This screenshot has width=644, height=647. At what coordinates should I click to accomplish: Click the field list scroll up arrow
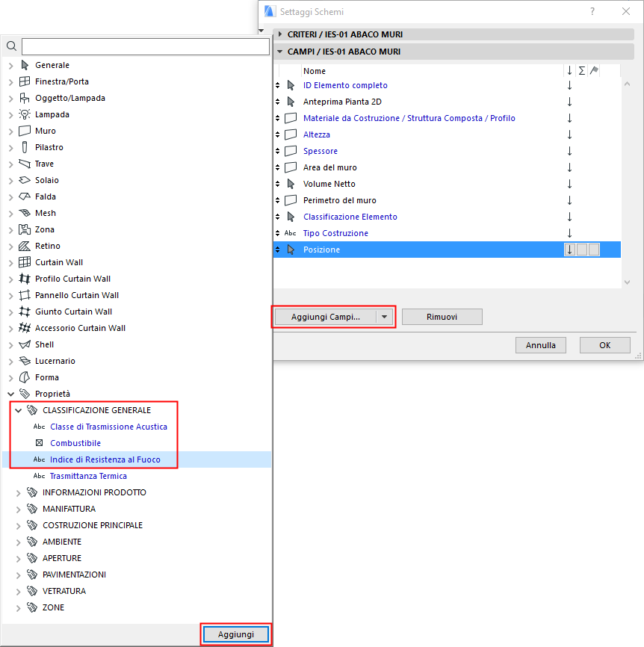point(627,84)
